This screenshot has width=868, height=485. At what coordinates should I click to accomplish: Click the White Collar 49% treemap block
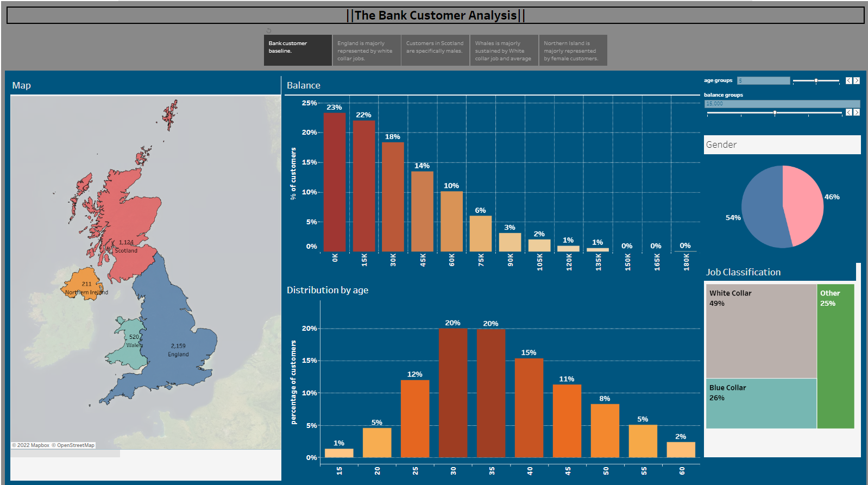[762, 331]
